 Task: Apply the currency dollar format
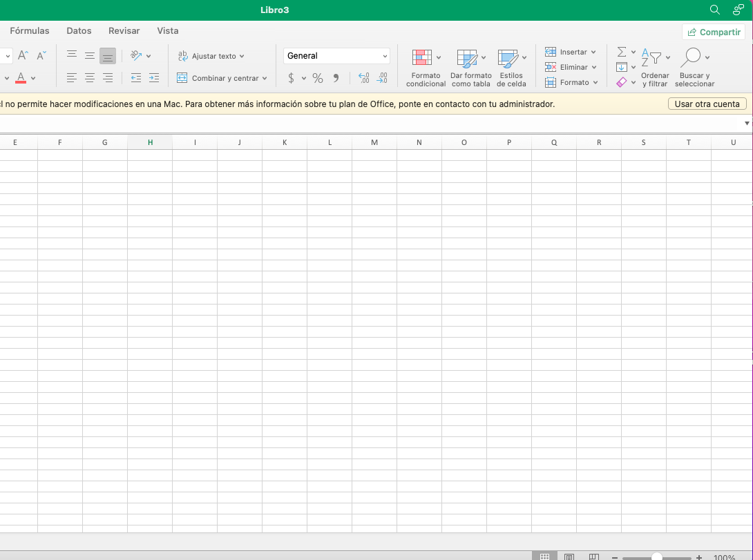tap(291, 78)
